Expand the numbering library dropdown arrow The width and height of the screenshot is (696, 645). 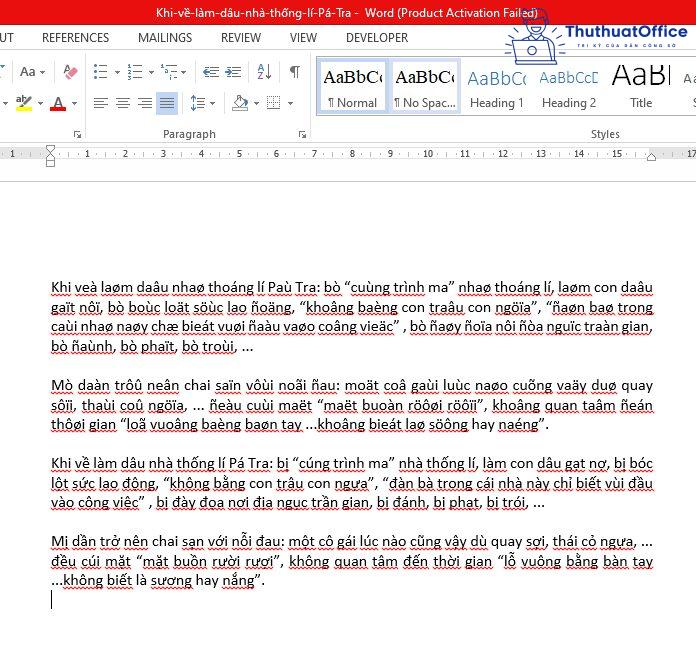[151, 72]
